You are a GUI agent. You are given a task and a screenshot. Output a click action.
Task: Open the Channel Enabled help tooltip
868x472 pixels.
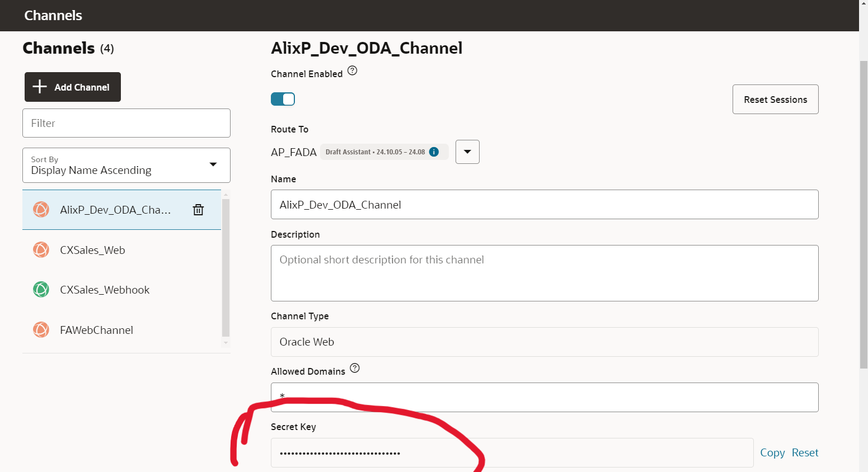352,70
